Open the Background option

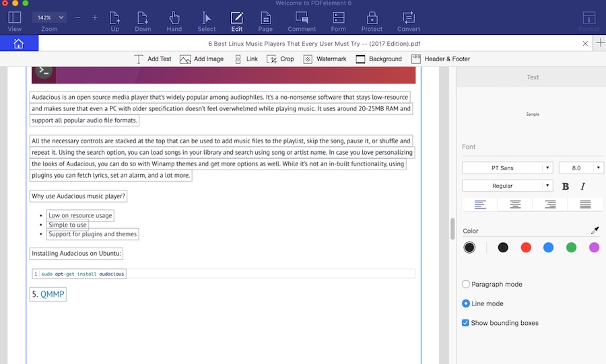tap(378, 59)
